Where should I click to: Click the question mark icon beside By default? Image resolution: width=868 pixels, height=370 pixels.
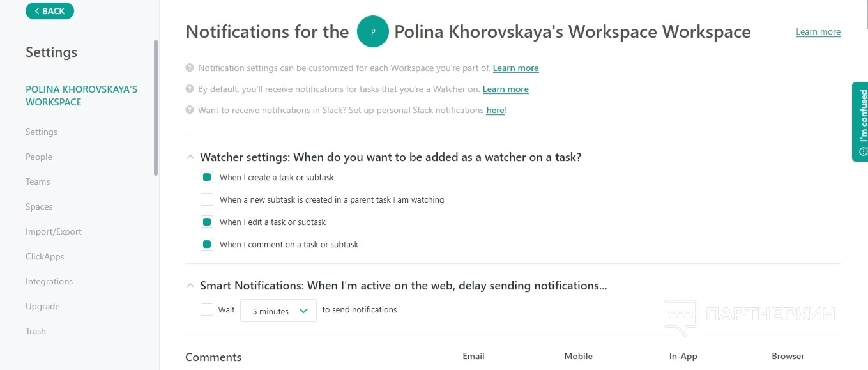pos(190,89)
